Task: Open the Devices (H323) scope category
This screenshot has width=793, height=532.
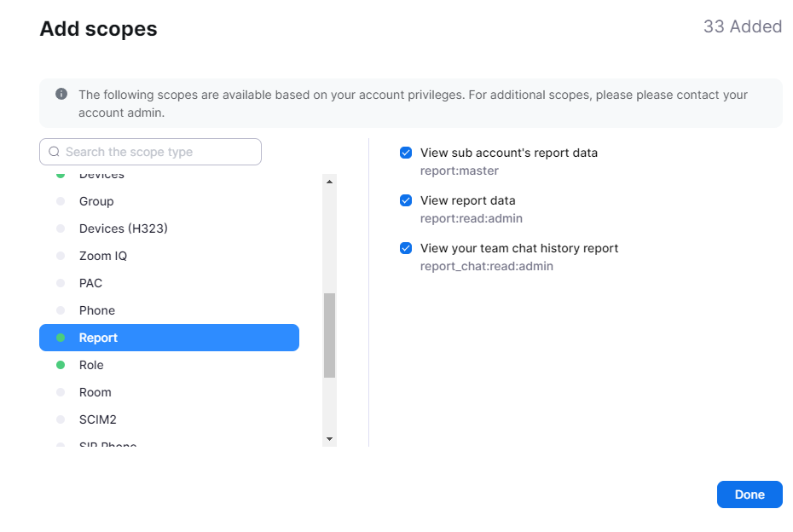Action: 123,228
